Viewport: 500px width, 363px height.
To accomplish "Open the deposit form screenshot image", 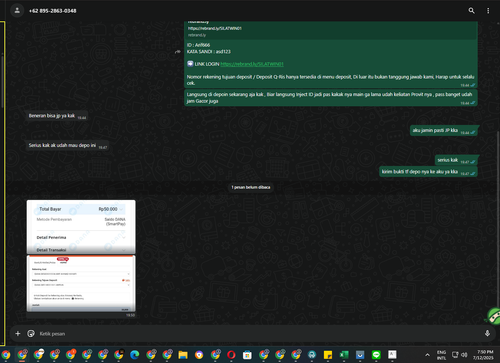I will 81,283.
